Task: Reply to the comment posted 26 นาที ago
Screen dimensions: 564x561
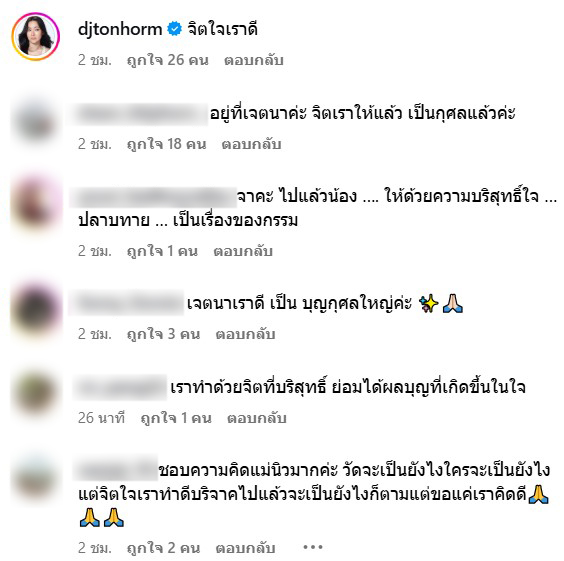Action: [x=257, y=418]
